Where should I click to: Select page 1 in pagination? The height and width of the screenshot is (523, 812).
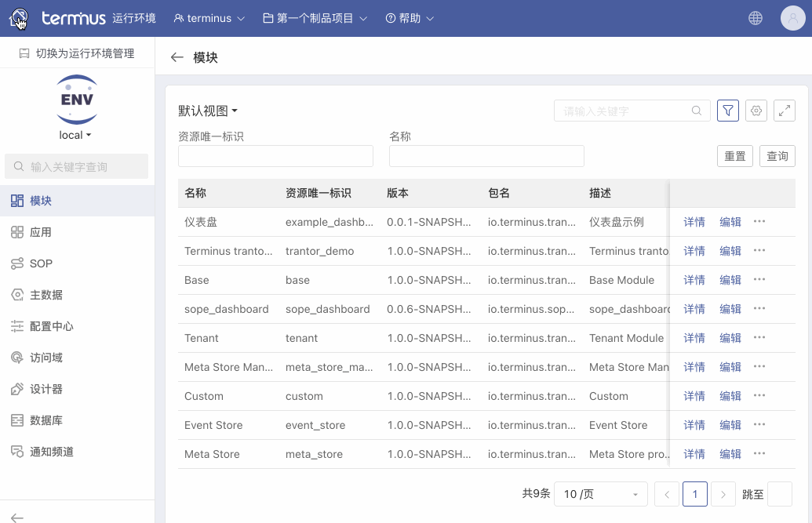(695, 494)
